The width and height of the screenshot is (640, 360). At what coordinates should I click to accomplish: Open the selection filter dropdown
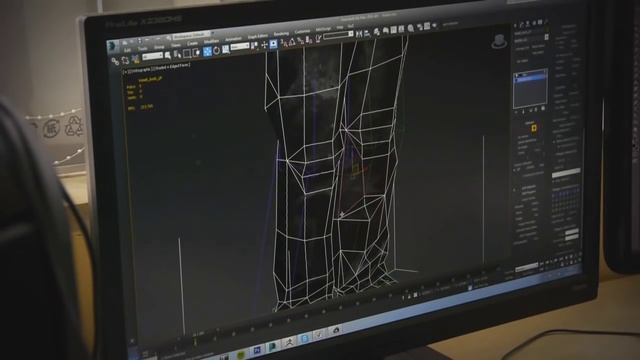point(152,56)
